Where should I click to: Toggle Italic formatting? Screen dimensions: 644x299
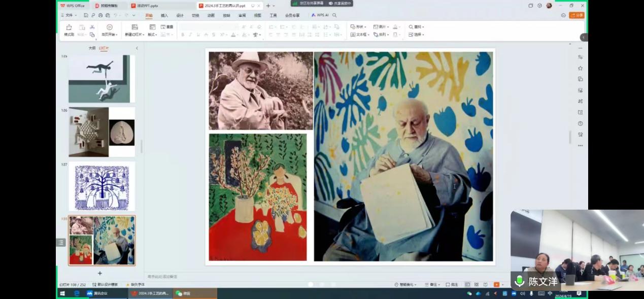190,35
